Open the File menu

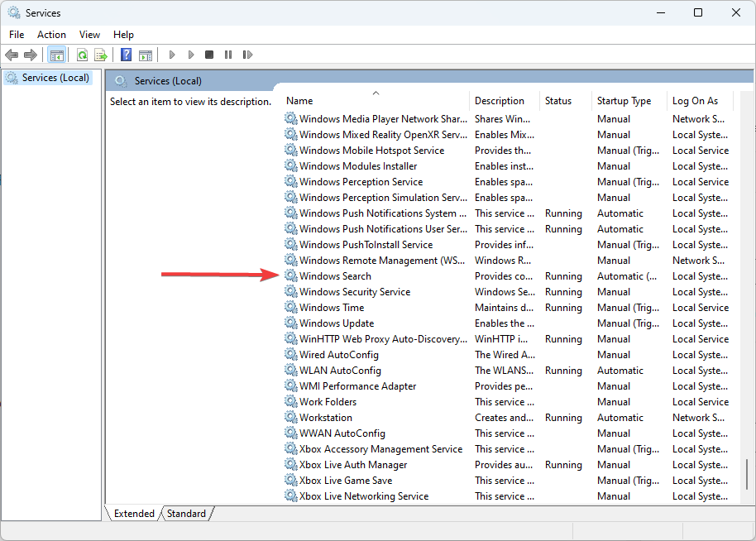click(17, 35)
